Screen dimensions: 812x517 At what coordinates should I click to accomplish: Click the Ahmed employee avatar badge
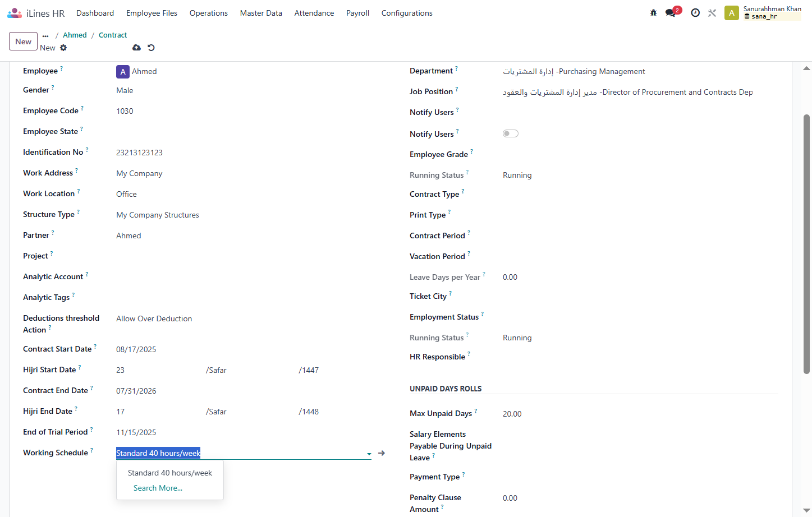(123, 72)
